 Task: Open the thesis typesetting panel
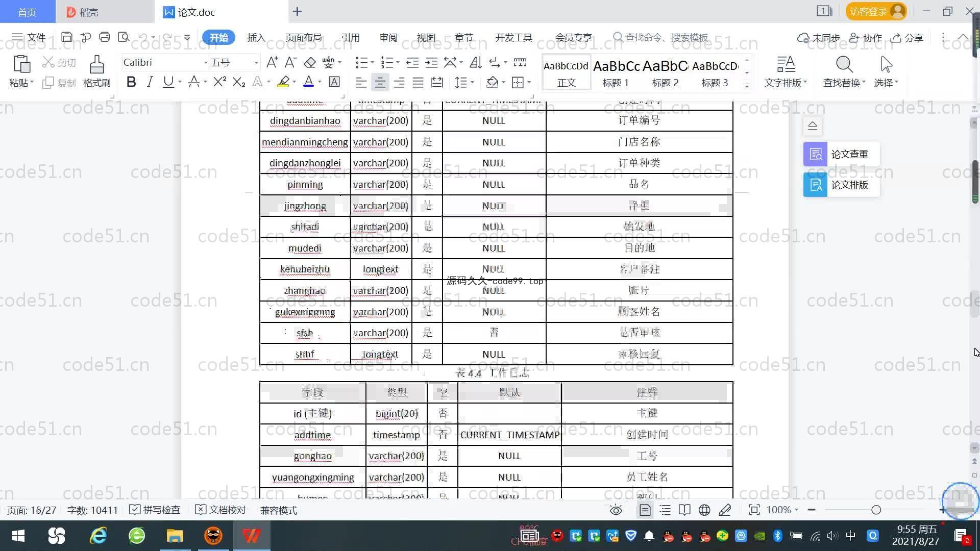point(841,185)
